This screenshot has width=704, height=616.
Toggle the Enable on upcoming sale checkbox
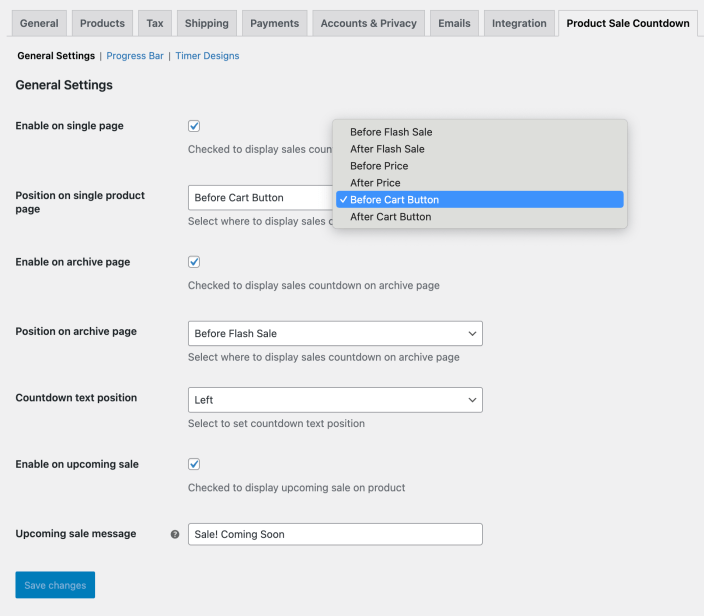point(194,464)
